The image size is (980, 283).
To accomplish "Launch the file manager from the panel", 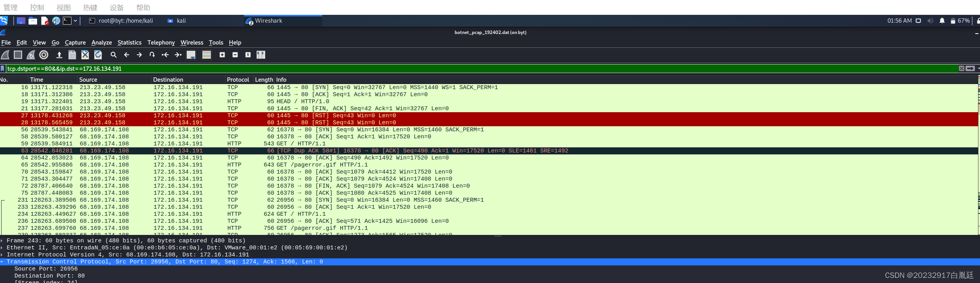I will (33, 21).
